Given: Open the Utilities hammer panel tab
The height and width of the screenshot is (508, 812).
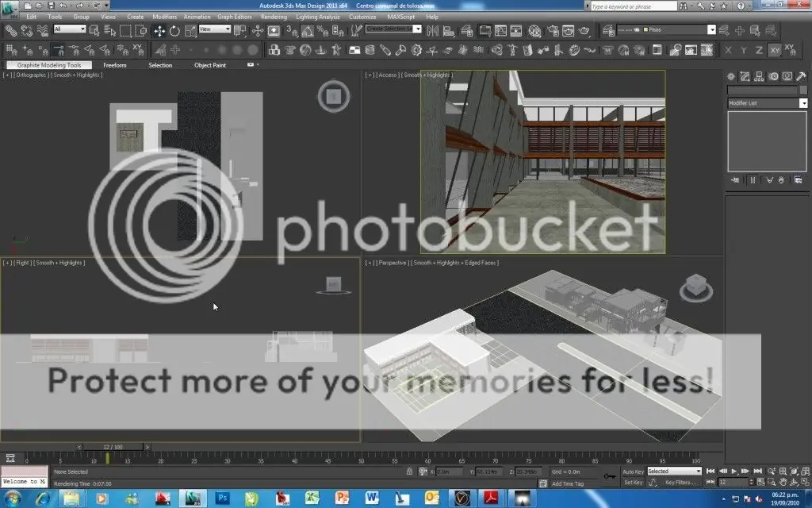Looking at the screenshot, I should [x=801, y=77].
